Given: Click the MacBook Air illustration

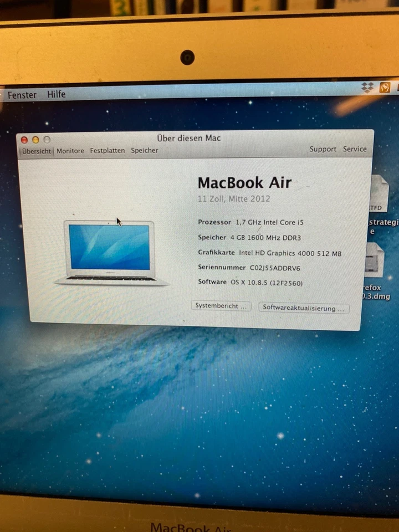Looking at the screenshot, I should point(110,253).
